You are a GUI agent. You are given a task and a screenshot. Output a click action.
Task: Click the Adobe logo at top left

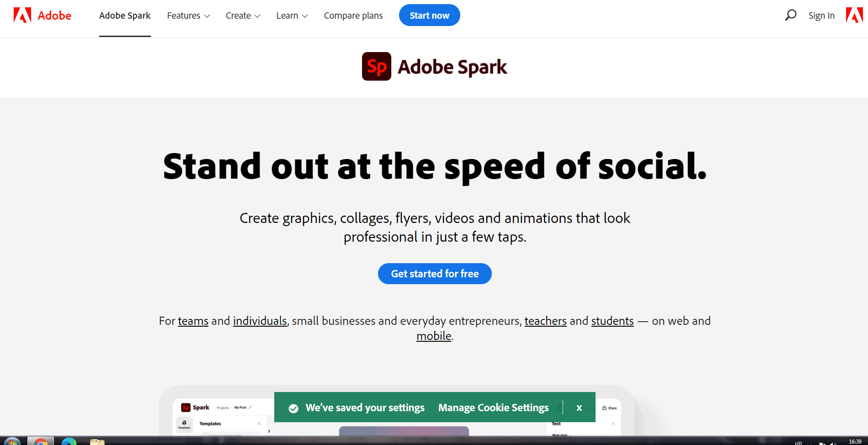[x=42, y=16]
